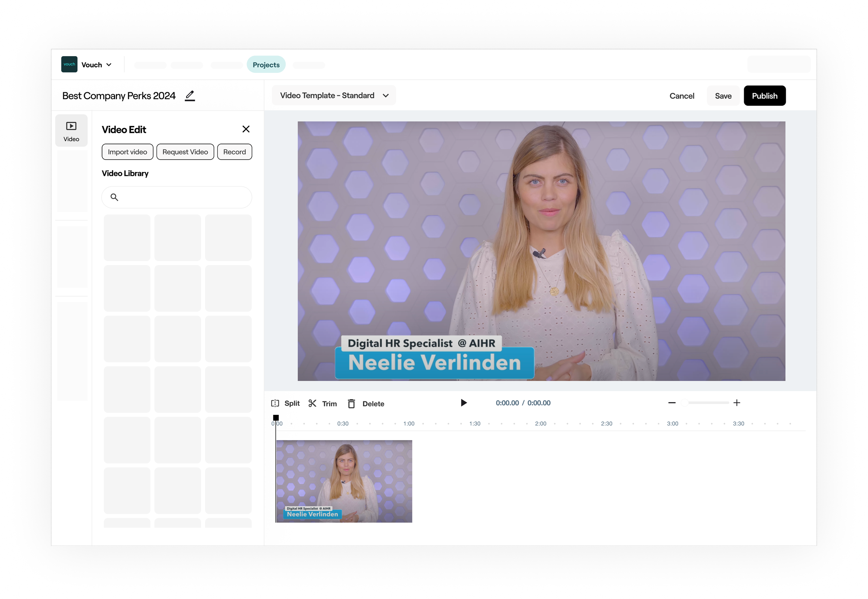Click the Record button
Image resolution: width=868 pixels, height=599 pixels.
tap(234, 152)
